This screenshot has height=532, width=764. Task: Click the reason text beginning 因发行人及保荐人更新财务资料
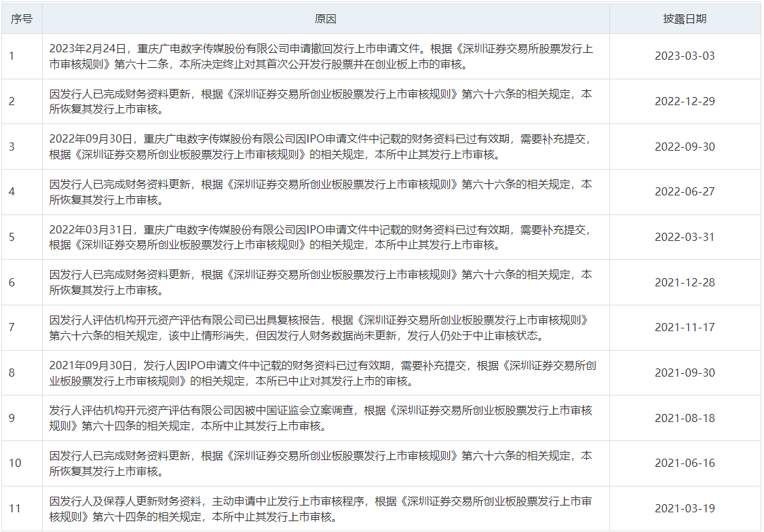pyautogui.click(x=320, y=508)
